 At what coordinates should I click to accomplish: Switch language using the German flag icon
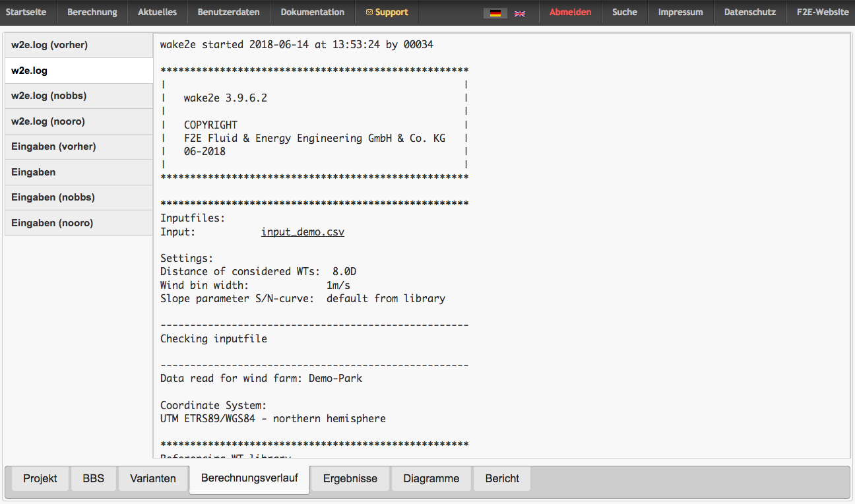(x=495, y=13)
